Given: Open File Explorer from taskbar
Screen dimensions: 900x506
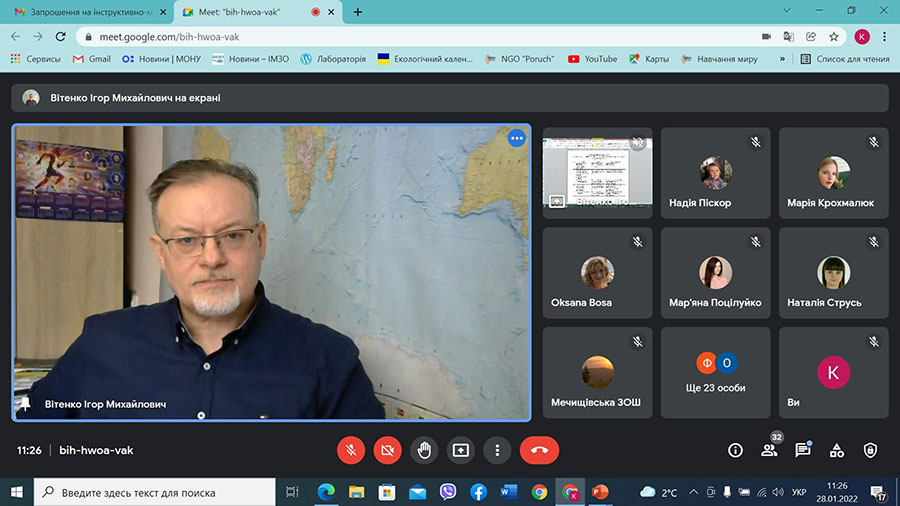Looking at the screenshot, I should (x=356, y=492).
